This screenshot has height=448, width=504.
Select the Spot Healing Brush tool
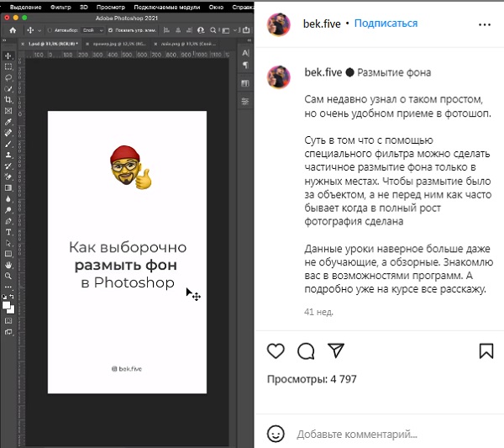tap(8, 133)
